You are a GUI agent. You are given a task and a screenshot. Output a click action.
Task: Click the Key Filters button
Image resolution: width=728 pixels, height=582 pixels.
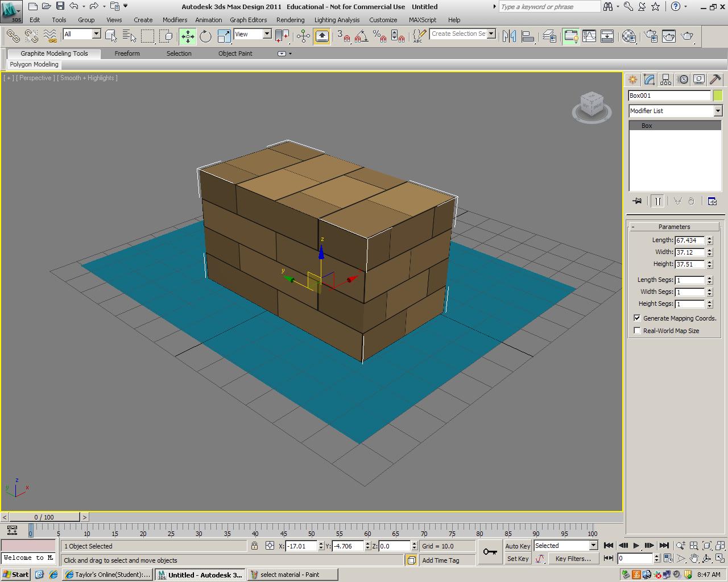click(x=573, y=559)
